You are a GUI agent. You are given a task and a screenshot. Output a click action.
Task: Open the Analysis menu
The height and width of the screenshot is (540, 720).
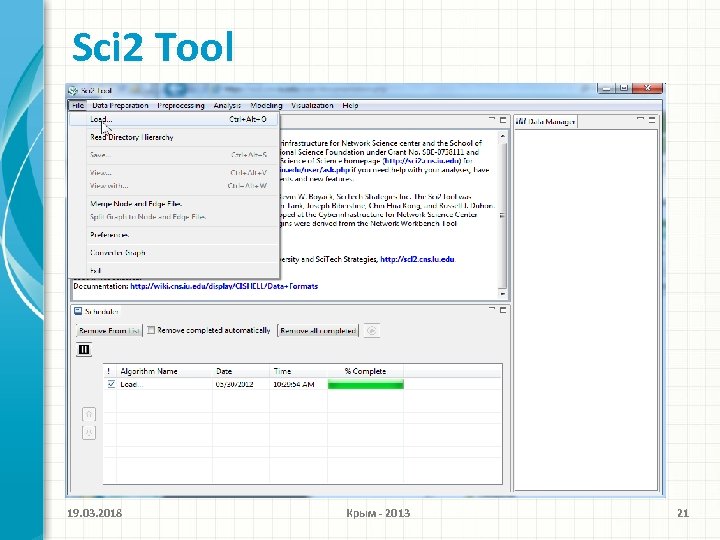pyautogui.click(x=227, y=105)
